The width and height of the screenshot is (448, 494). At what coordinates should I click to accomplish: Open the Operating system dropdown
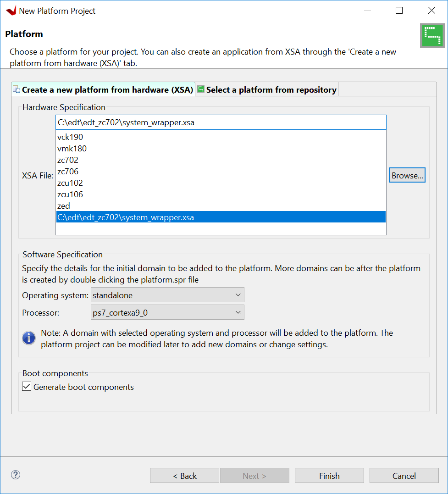point(167,295)
